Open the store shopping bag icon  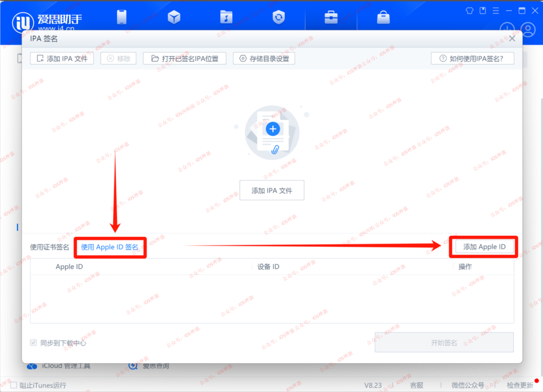[383, 17]
